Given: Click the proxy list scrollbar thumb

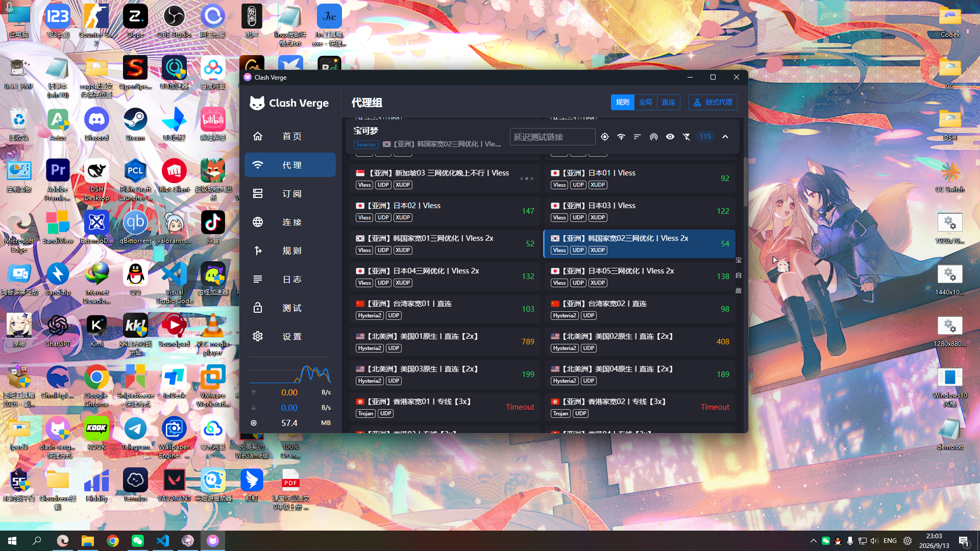Looking at the screenshot, I should point(745,181).
